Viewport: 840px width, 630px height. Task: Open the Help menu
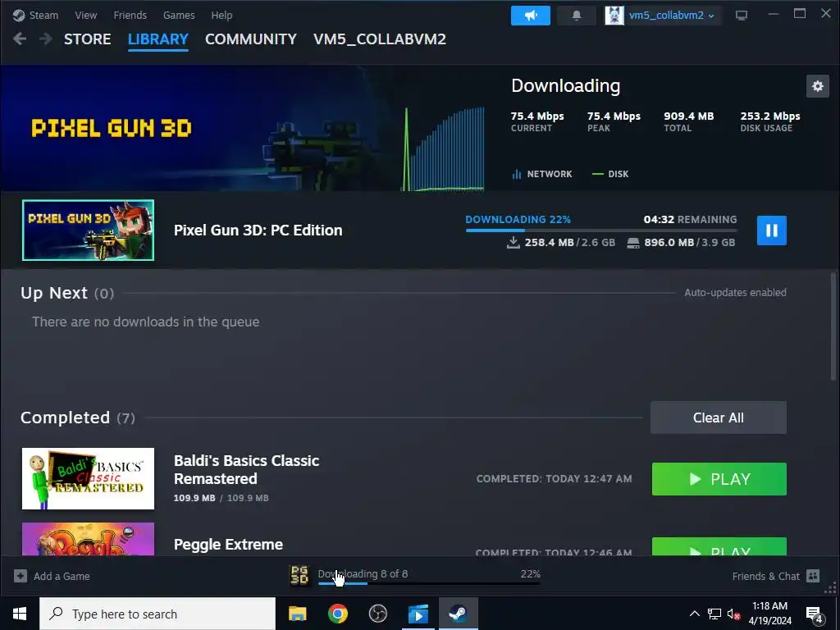click(x=221, y=15)
